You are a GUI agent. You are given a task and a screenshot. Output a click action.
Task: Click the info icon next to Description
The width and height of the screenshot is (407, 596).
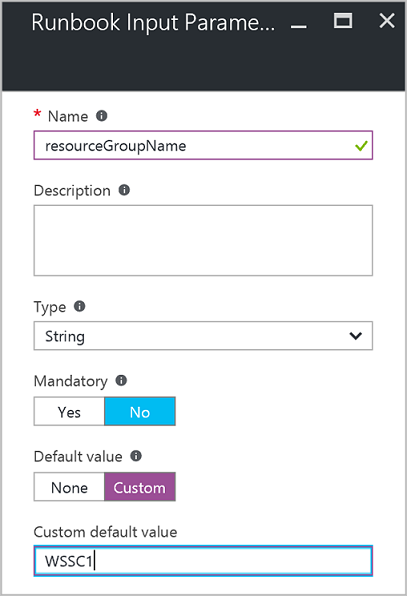pos(124,190)
